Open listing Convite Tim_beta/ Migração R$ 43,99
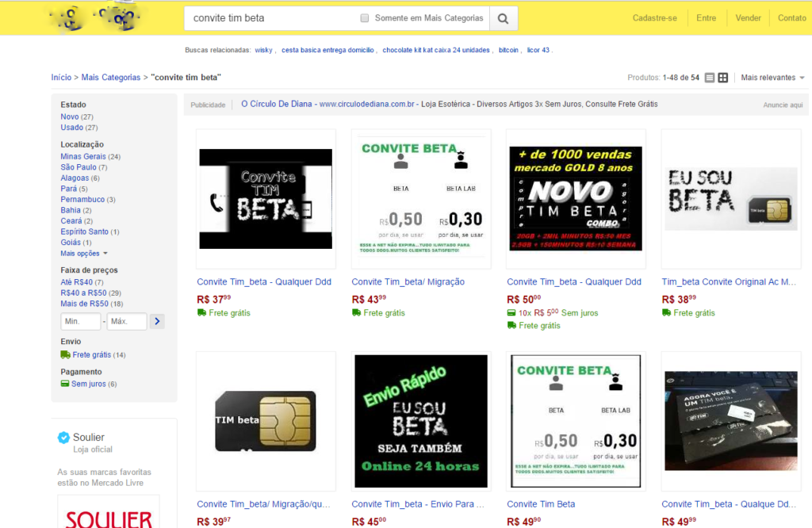This screenshot has height=528, width=812. (408, 281)
